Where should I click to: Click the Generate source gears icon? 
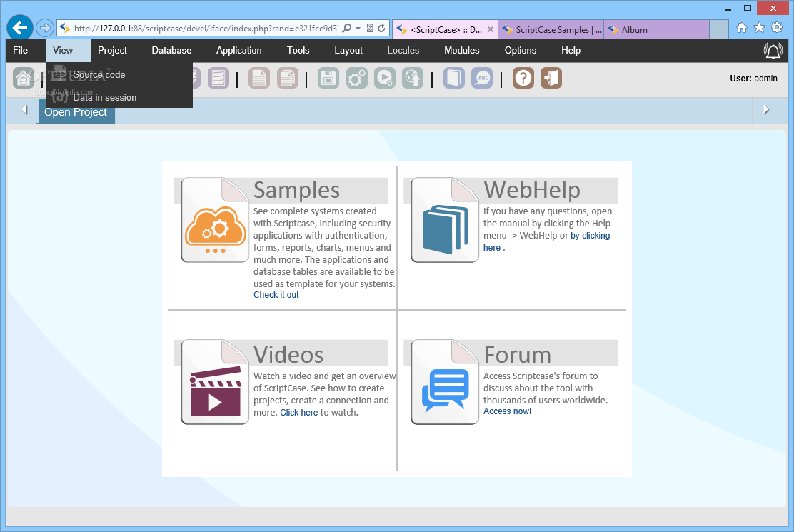pyautogui.click(x=357, y=78)
